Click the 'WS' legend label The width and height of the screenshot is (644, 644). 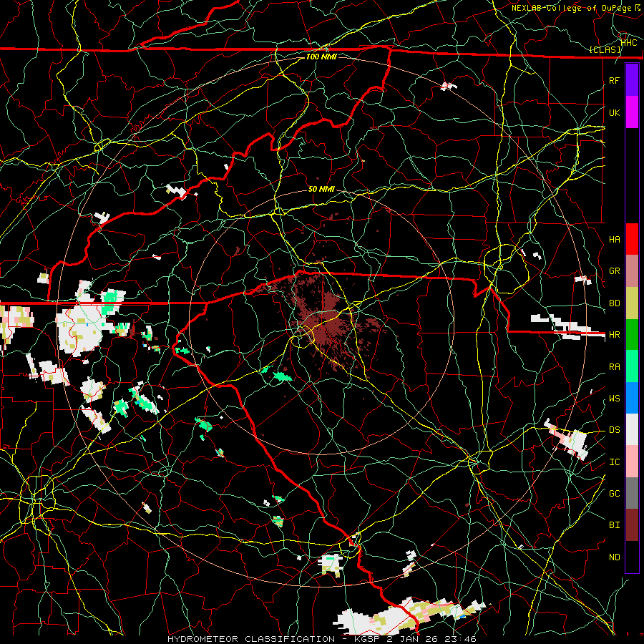(x=614, y=398)
